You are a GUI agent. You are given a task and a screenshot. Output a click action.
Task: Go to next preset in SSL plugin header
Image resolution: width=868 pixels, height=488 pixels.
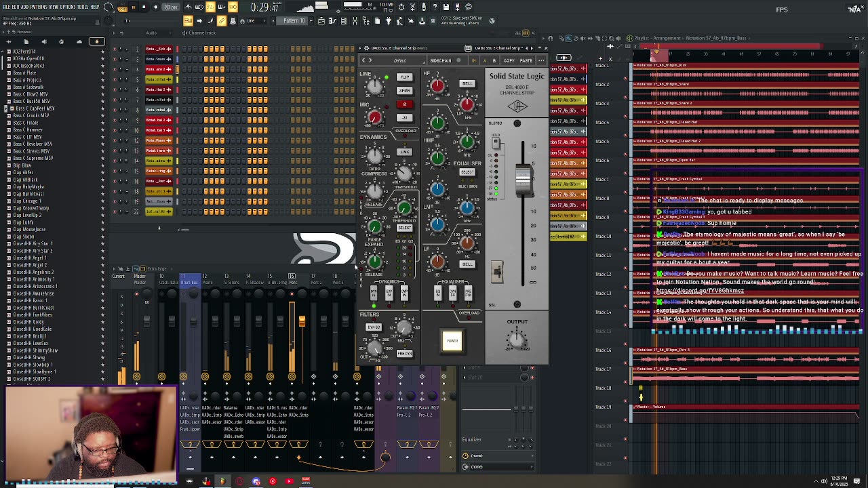[x=370, y=60]
